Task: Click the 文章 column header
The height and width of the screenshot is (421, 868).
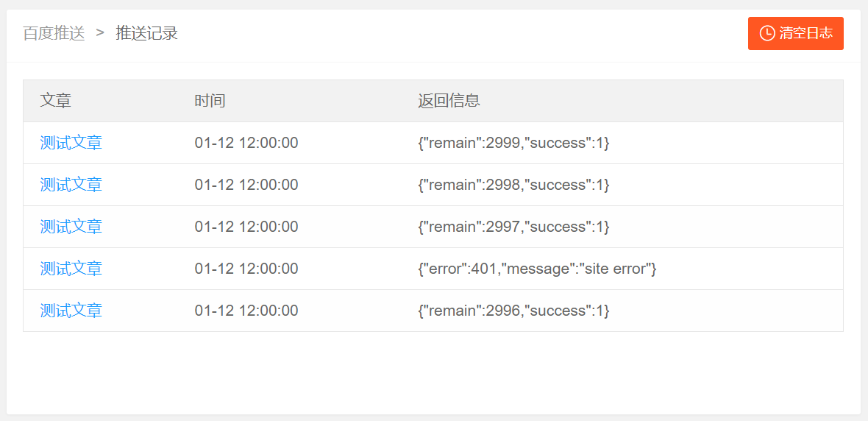Action: tap(55, 101)
